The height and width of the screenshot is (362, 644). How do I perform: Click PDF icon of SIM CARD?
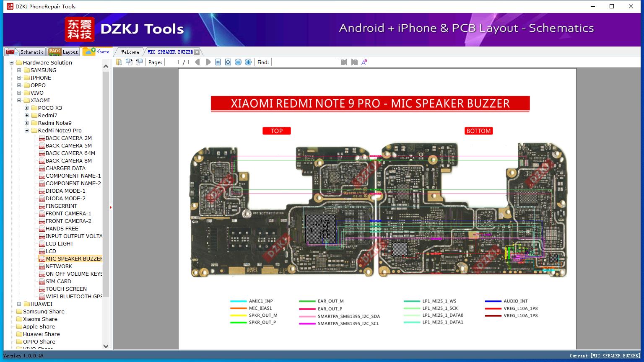(42, 282)
